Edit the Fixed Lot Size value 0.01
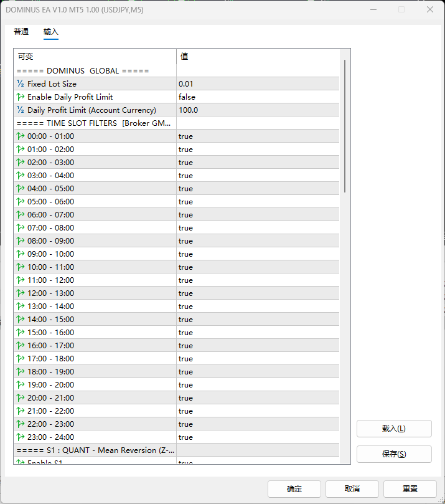Image resolution: width=445 pixels, height=504 pixels. pyautogui.click(x=186, y=84)
